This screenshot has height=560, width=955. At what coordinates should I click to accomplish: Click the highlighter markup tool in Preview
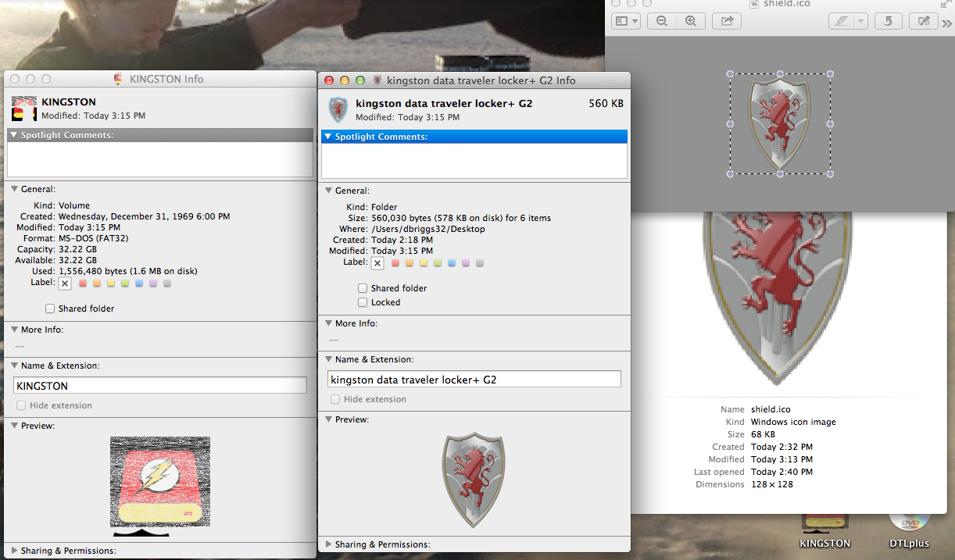[841, 21]
